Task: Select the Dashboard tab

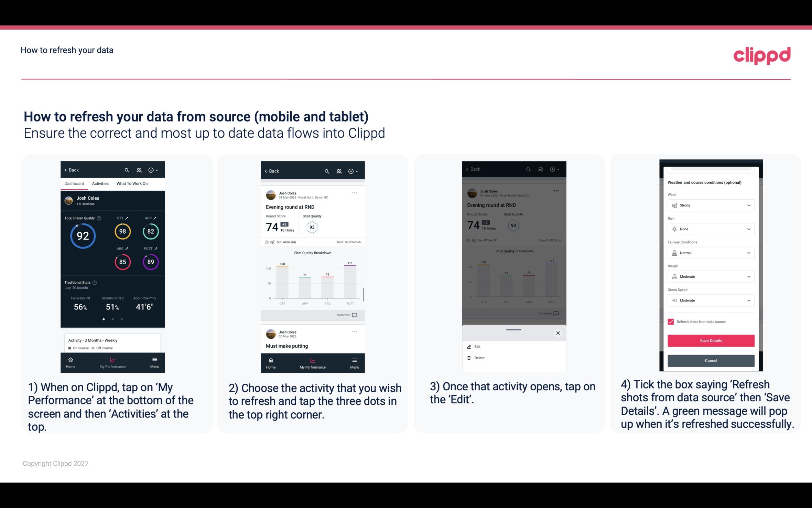Action: pyautogui.click(x=74, y=183)
